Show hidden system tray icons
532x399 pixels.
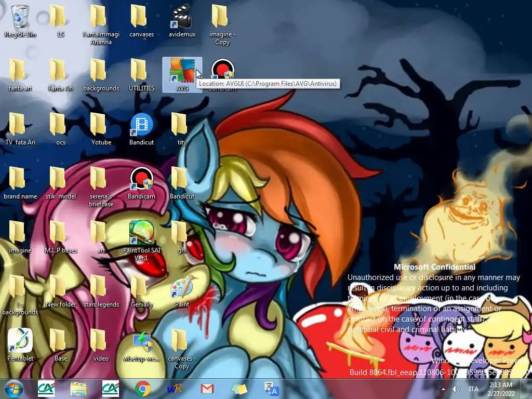(443, 389)
